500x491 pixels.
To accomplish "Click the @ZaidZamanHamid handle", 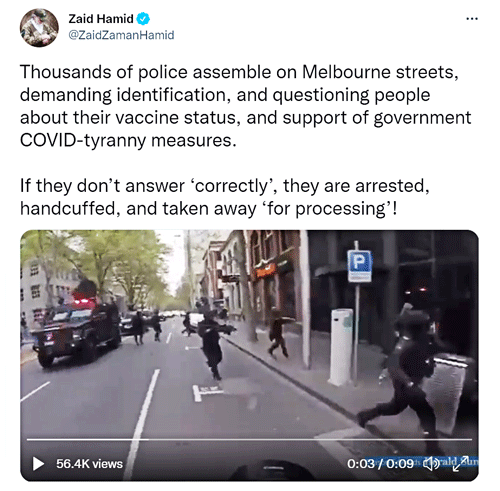I will click(x=121, y=35).
